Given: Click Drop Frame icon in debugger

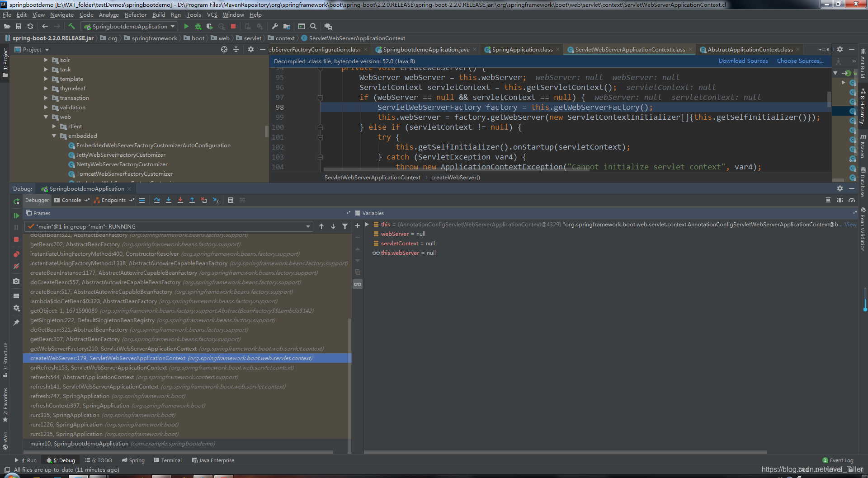Looking at the screenshot, I should click(x=204, y=200).
